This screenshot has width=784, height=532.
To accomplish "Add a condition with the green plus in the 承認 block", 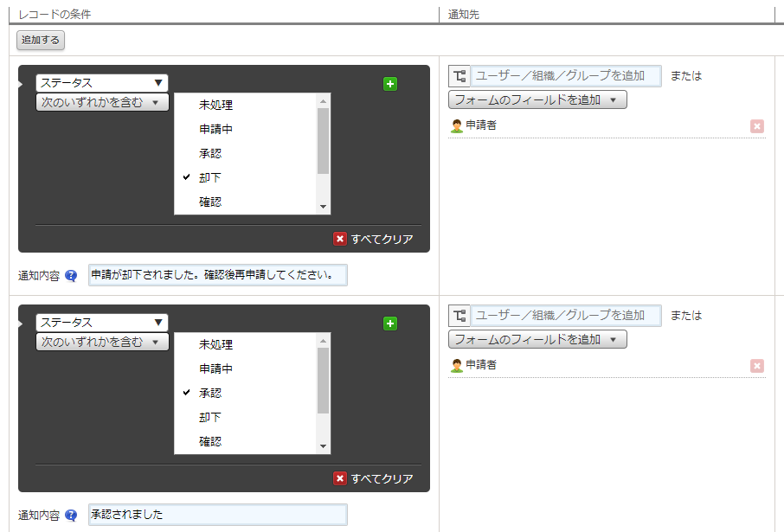I will [390, 324].
